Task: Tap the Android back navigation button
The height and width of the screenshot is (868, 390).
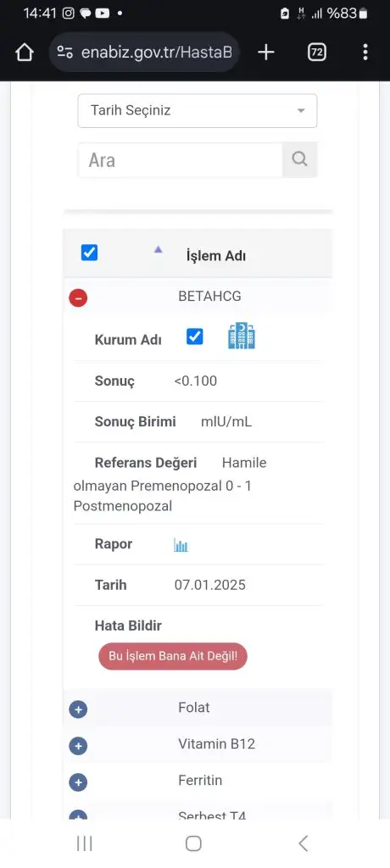Action: point(303,843)
